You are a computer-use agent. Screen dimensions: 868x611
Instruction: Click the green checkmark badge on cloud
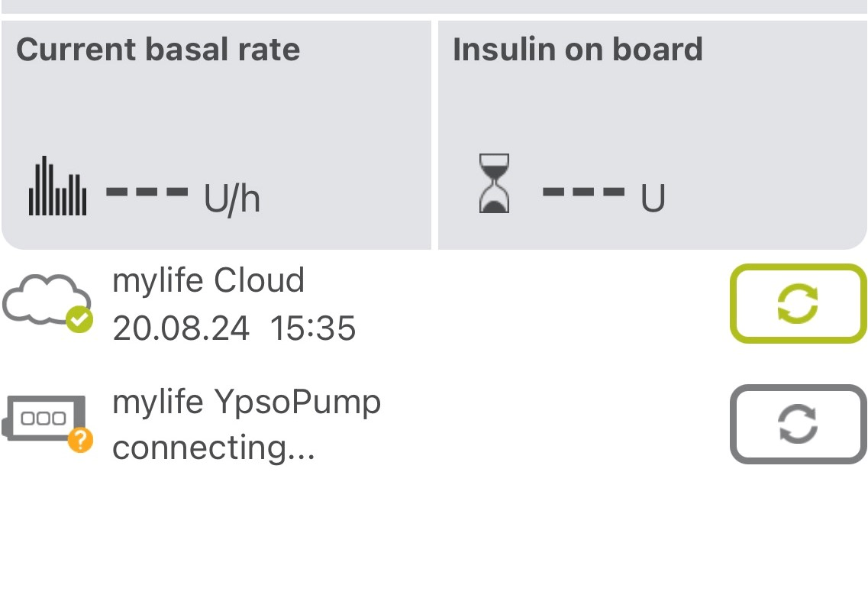79,319
